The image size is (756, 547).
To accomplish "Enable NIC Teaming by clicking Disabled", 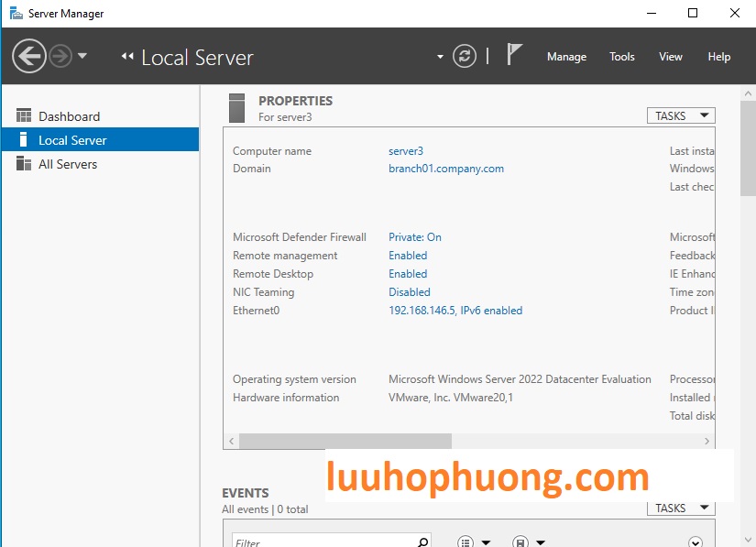I will pyautogui.click(x=409, y=291).
